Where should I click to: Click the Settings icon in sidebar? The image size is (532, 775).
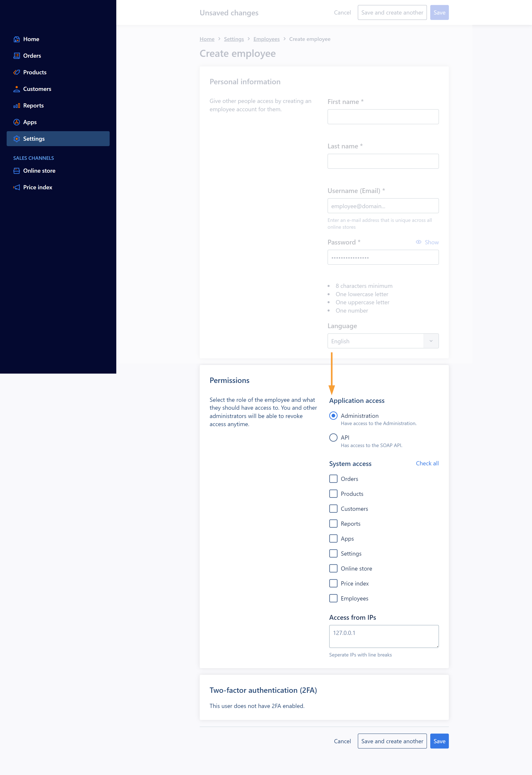point(16,138)
